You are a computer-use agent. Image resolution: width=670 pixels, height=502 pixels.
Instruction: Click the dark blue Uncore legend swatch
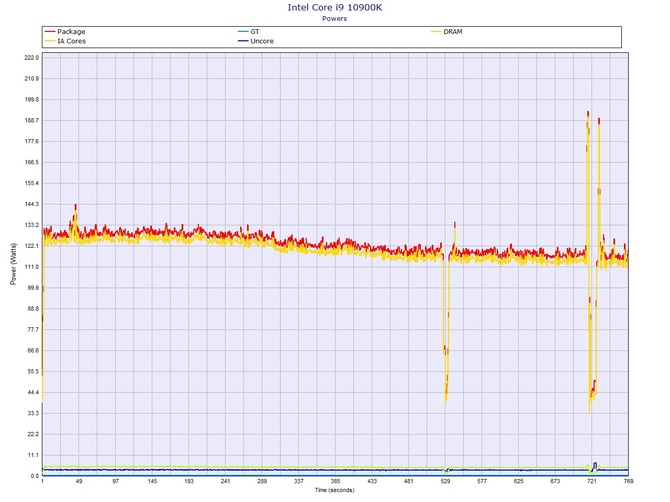(243, 41)
